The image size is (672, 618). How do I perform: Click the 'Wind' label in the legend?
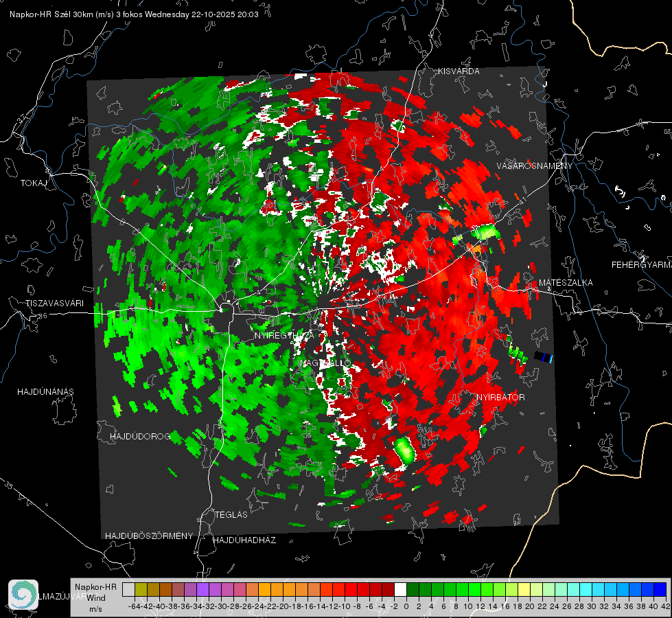click(96, 598)
